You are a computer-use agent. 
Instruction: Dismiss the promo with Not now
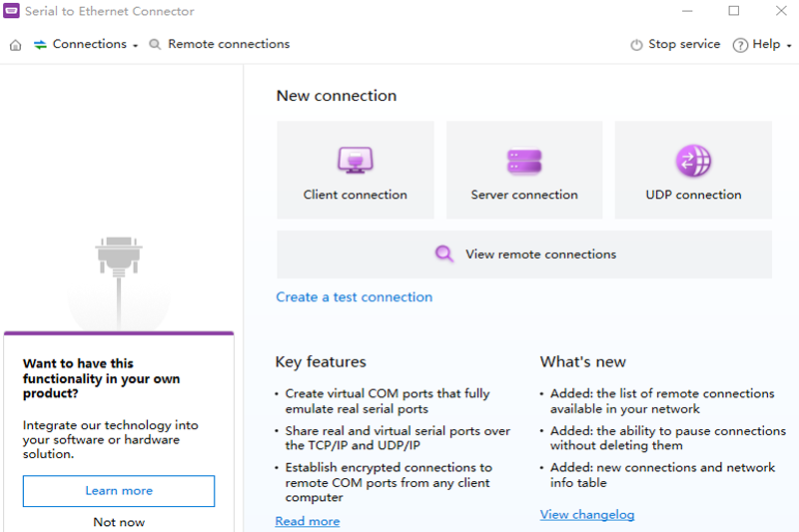point(119,522)
